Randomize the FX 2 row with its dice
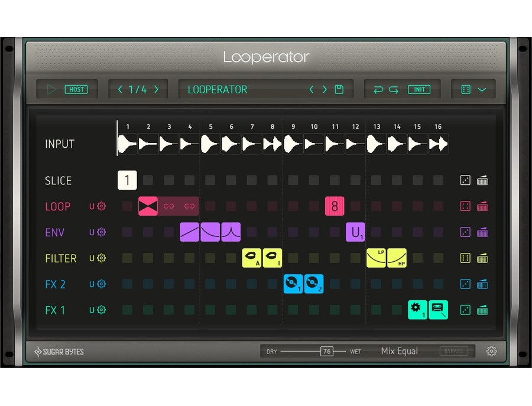The width and height of the screenshot is (532, 406). click(x=465, y=284)
